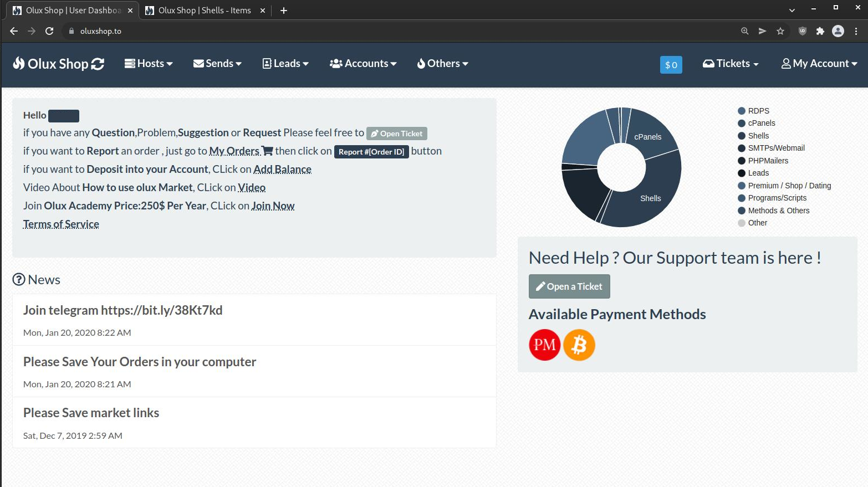Screen dimensions: 868x487
Task: Click the zoom magnifier icon in address bar
Action: (745, 31)
